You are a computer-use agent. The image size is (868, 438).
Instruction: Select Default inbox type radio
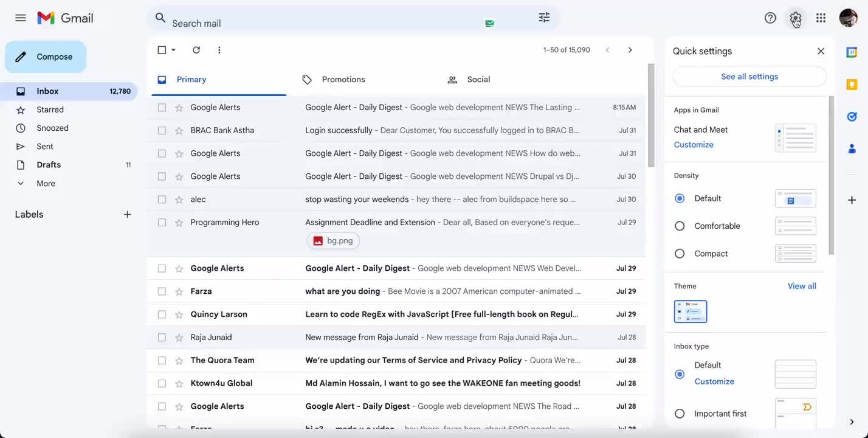coord(680,374)
